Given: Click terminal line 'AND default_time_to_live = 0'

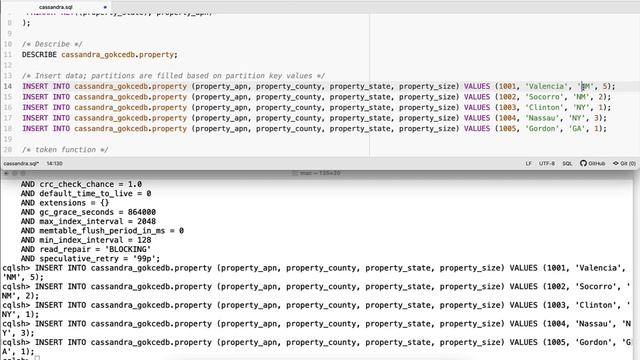Looking at the screenshot, I should tap(86, 193).
